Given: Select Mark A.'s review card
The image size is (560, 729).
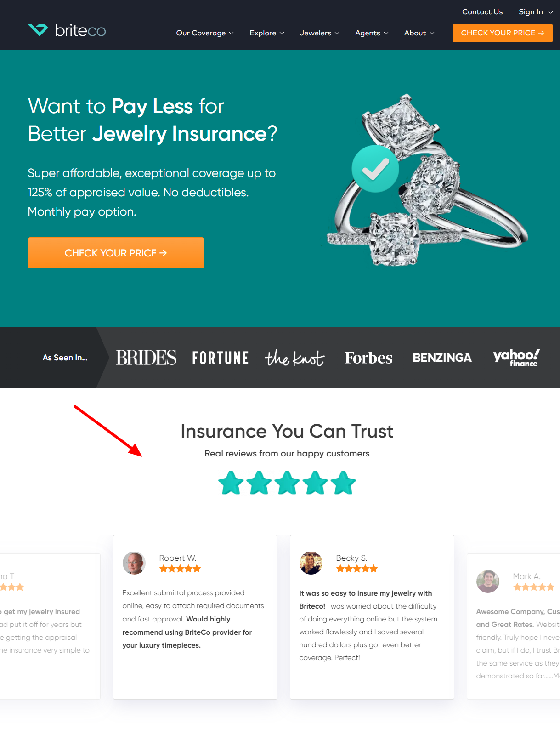Looking at the screenshot, I should (x=514, y=626).
